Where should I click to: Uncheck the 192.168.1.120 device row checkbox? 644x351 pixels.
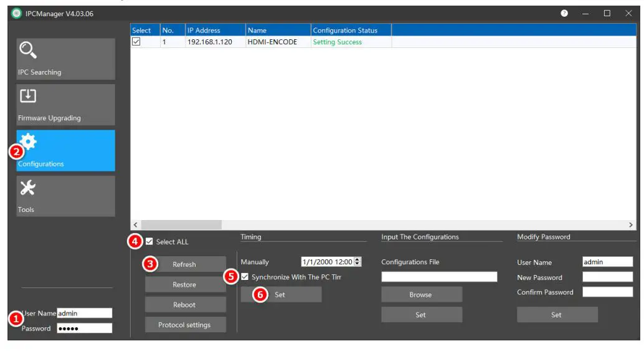click(x=136, y=42)
